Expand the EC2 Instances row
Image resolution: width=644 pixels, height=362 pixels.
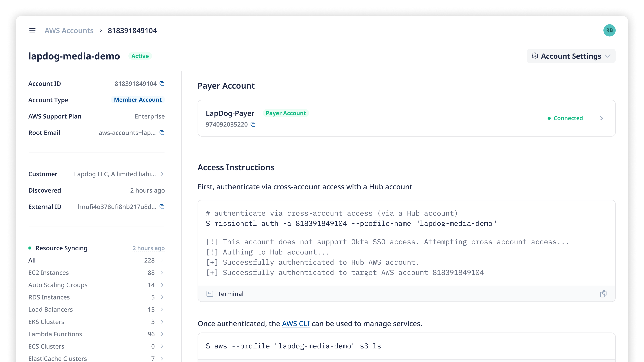click(162, 273)
